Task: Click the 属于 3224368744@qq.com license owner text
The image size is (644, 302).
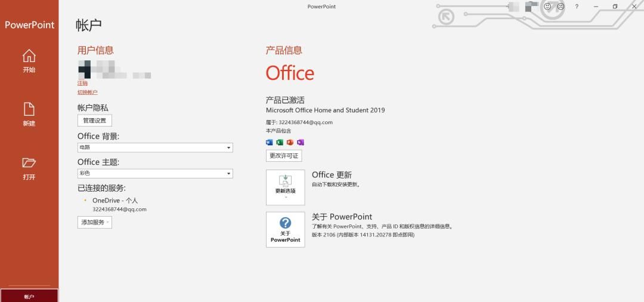Action: pyautogui.click(x=299, y=122)
